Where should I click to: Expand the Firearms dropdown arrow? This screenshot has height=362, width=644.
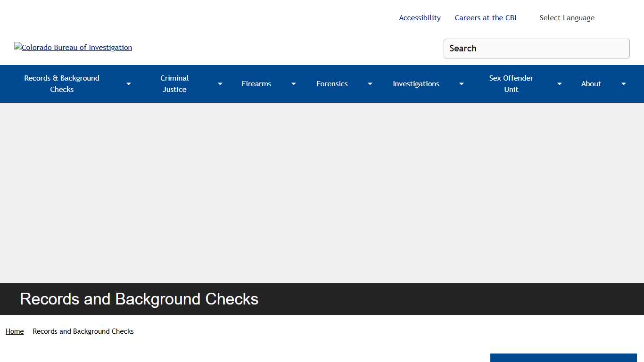293,83
